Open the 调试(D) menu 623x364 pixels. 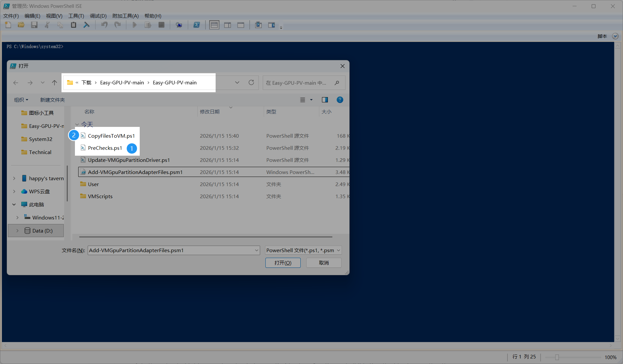98,16
